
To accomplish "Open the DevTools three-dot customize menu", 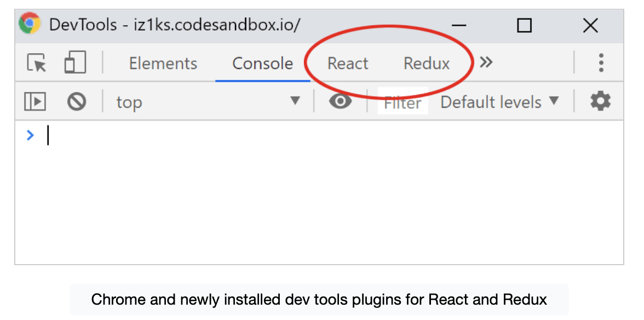I will (601, 63).
